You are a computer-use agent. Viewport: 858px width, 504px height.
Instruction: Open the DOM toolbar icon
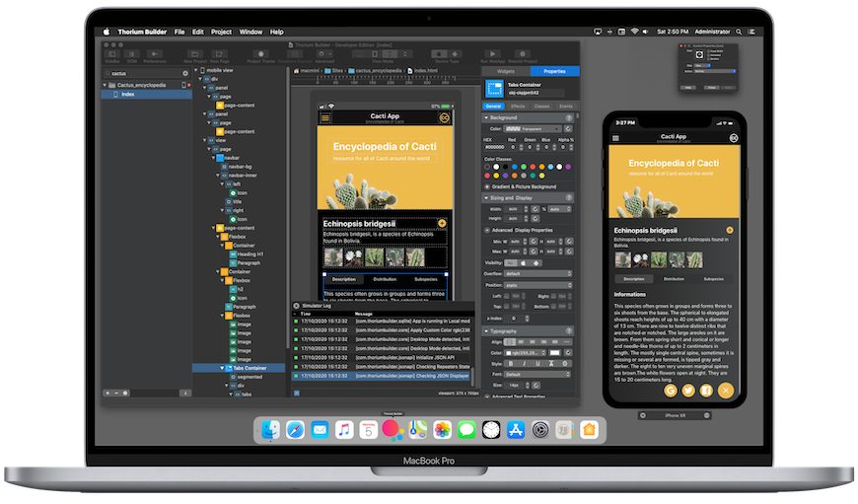pyautogui.click(x=131, y=54)
